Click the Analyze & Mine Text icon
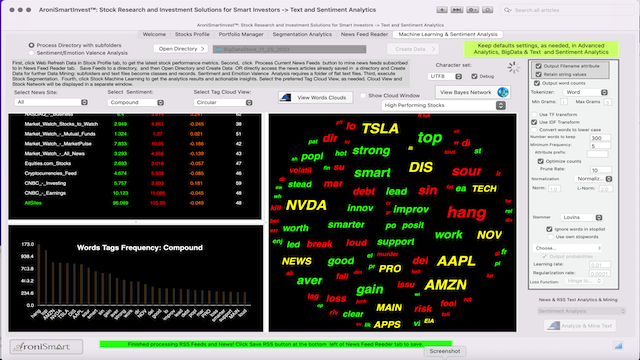Image resolution: width=640 pixels, height=360 pixels. tap(553, 325)
